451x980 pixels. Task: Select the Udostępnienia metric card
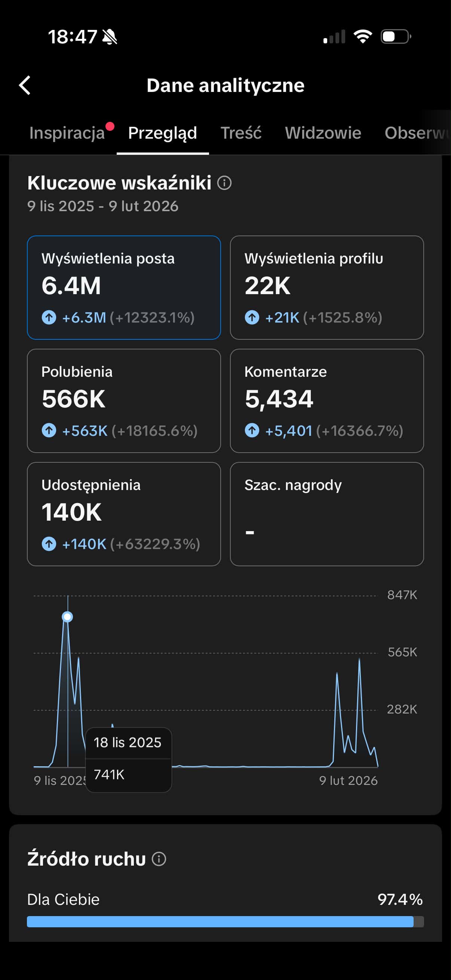pyautogui.click(x=124, y=514)
